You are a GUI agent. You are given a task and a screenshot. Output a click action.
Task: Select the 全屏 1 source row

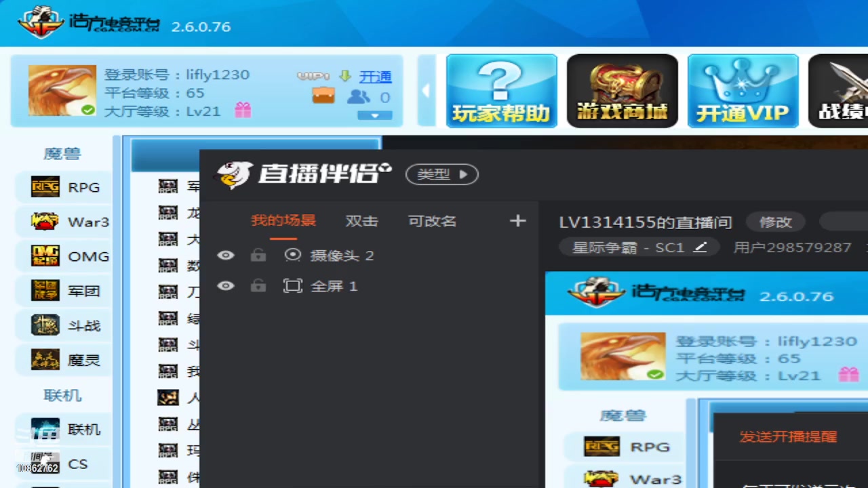coord(370,286)
